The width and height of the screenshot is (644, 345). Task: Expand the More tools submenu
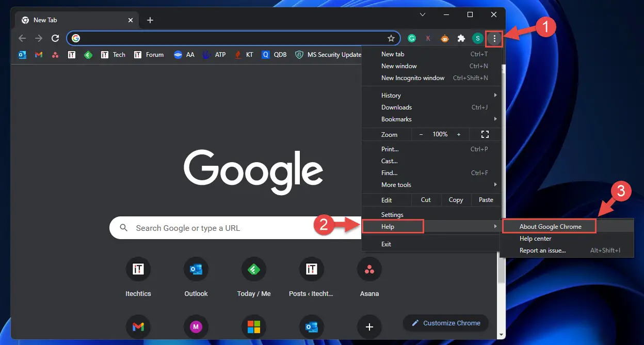point(430,185)
